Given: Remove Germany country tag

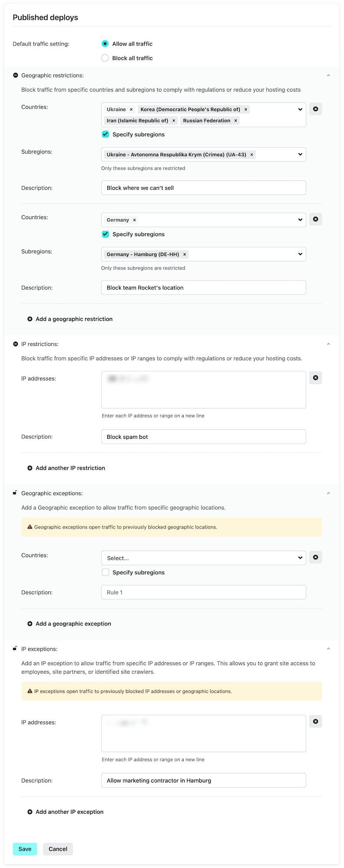Looking at the screenshot, I should (134, 220).
